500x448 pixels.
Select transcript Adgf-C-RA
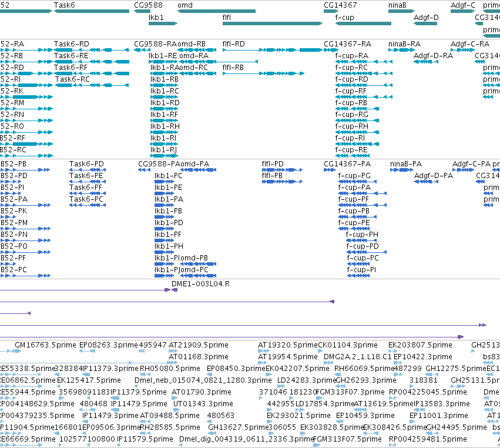coord(470,44)
